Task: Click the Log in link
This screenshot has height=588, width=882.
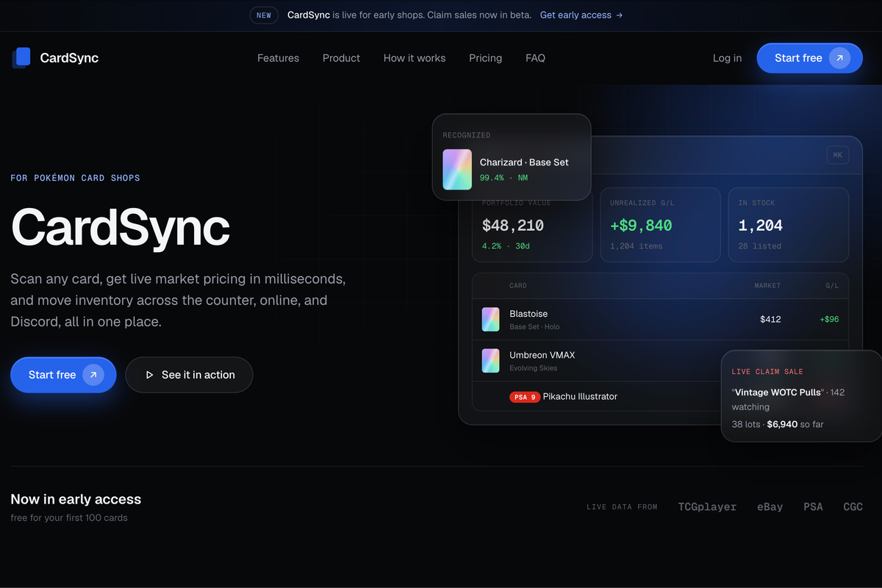Action: point(727,58)
